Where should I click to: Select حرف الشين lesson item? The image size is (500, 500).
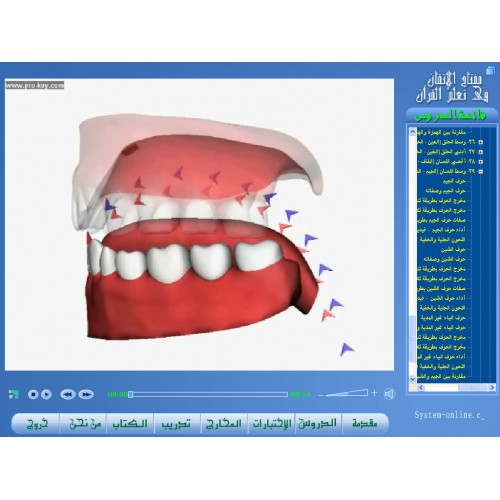453,249
